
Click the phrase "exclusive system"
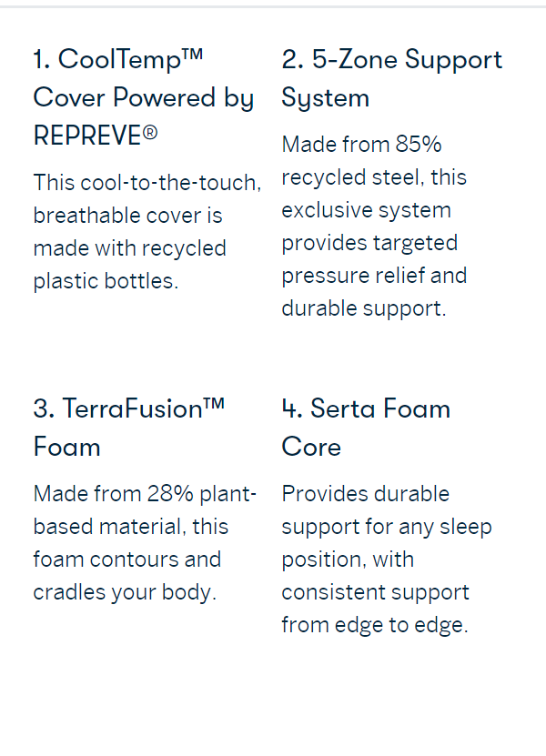pos(366,210)
